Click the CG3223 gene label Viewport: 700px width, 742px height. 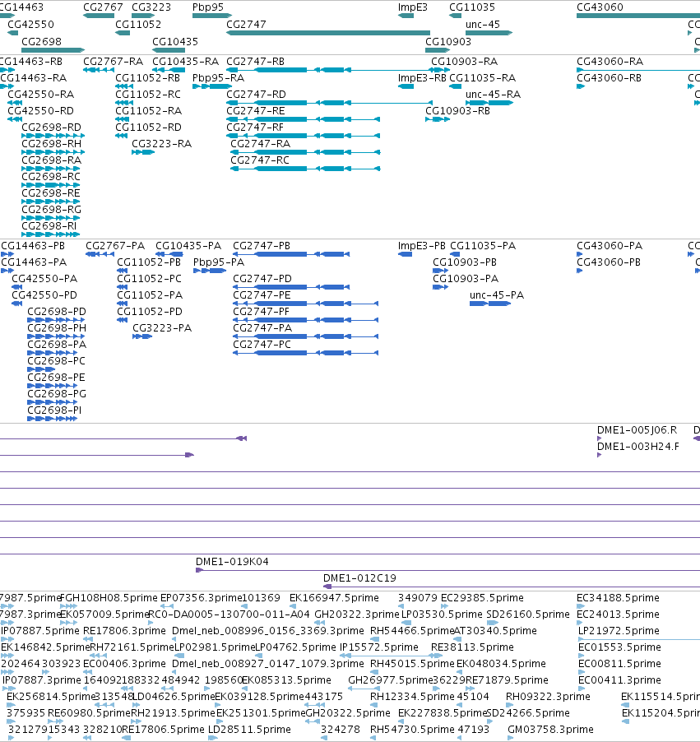pos(151,7)
